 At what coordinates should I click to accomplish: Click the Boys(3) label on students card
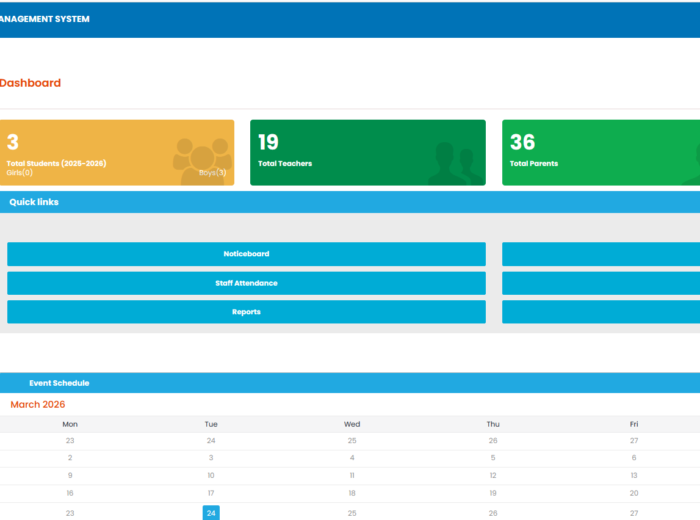212,173
